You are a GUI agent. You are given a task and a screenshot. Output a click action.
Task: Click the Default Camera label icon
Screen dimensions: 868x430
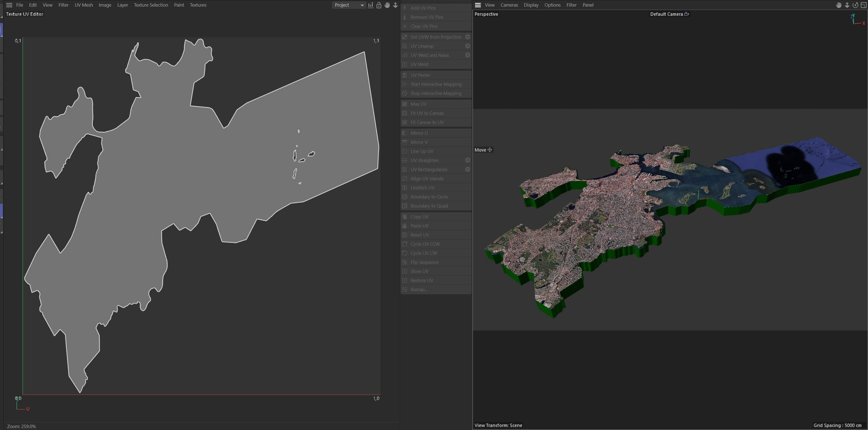[x=686, y=14]
